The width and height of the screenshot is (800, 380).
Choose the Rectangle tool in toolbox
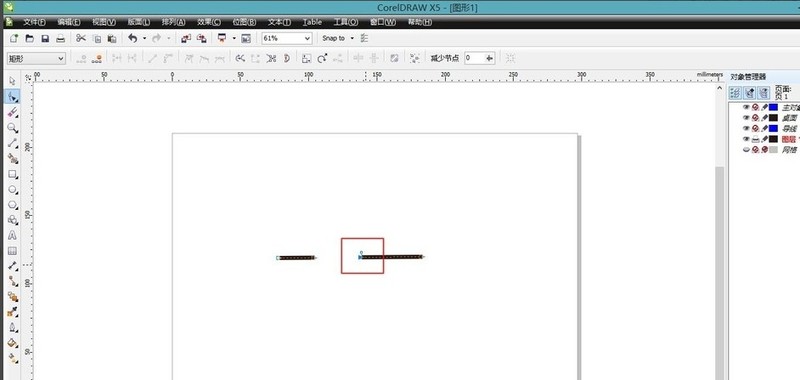[x=12, y=174]
